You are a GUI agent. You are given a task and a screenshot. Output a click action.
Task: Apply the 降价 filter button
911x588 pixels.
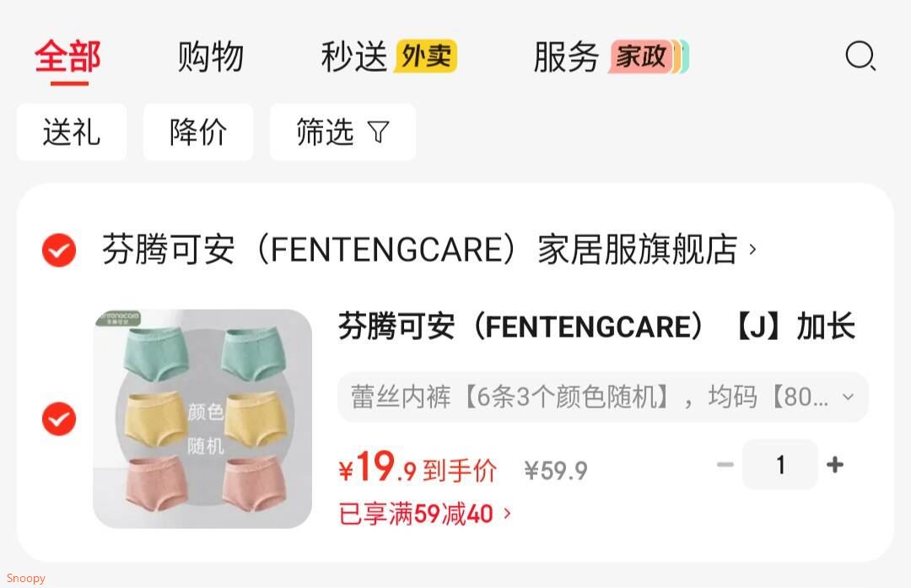[198, 132]
